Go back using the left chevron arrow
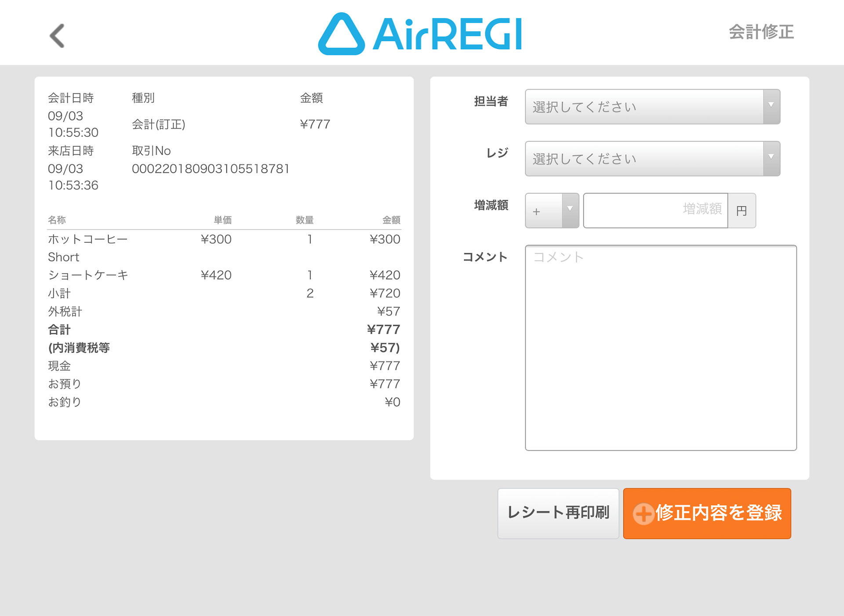The width and height of the screenshot is (844, 616). (x=57, y=36)
